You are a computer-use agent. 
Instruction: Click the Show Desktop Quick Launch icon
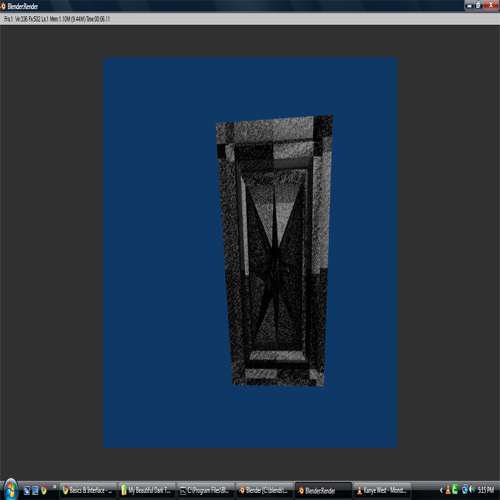tap(27, 490)
